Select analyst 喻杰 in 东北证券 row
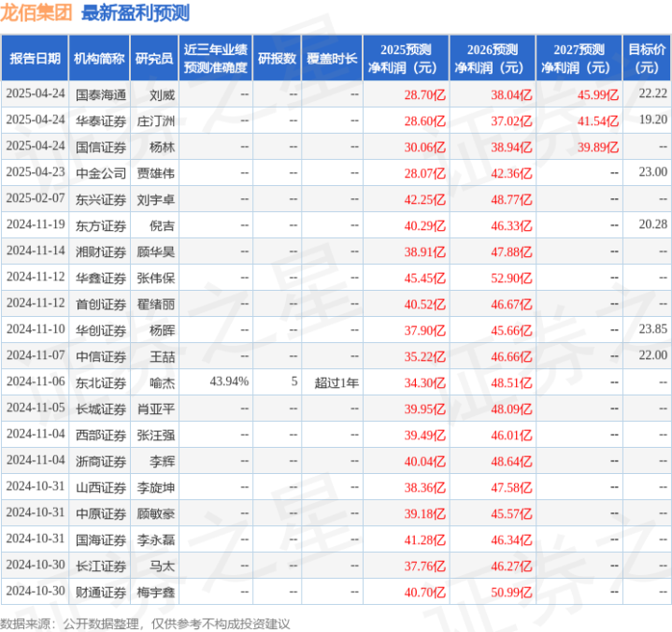 (x=162, y=382)
